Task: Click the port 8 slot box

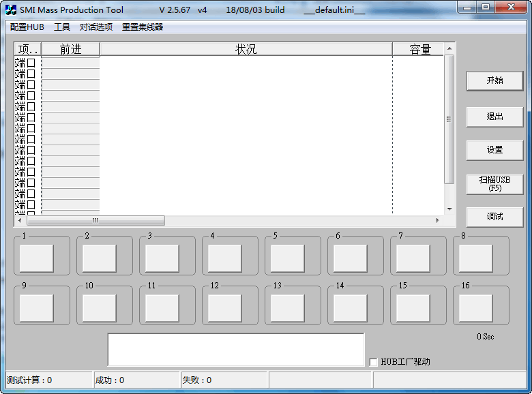Action: click(x=475, y=258)
